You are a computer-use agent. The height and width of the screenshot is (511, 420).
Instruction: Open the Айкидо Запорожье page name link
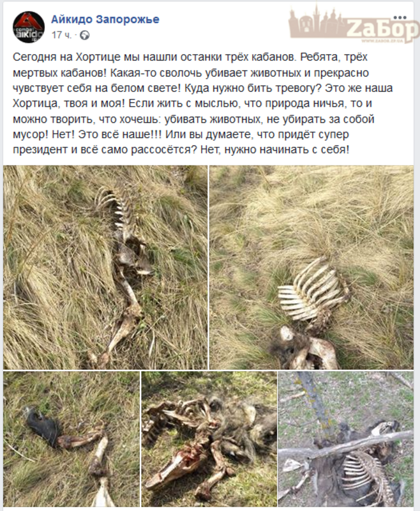point(105,20)
